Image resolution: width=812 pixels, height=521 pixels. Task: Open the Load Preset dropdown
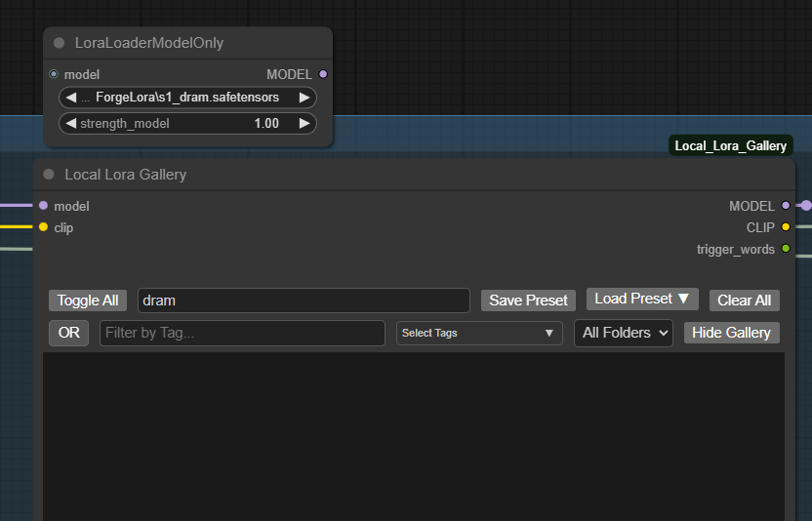point(642,299)
